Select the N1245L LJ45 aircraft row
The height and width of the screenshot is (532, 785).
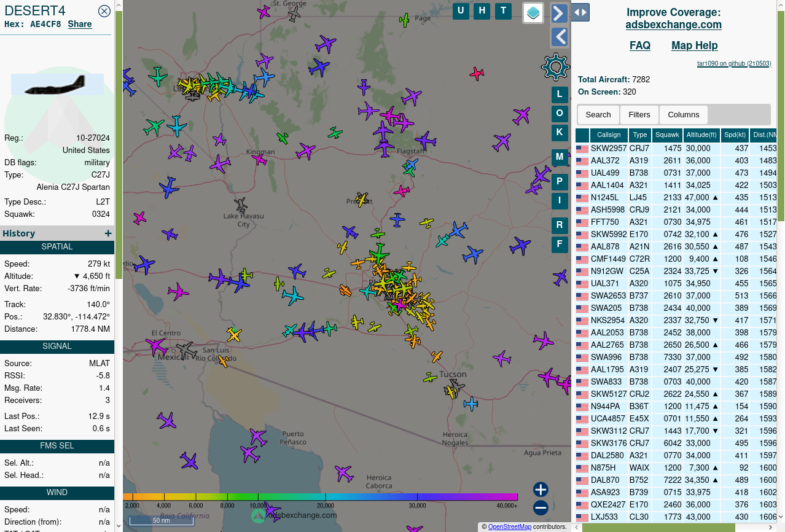(x=676, y=198)
